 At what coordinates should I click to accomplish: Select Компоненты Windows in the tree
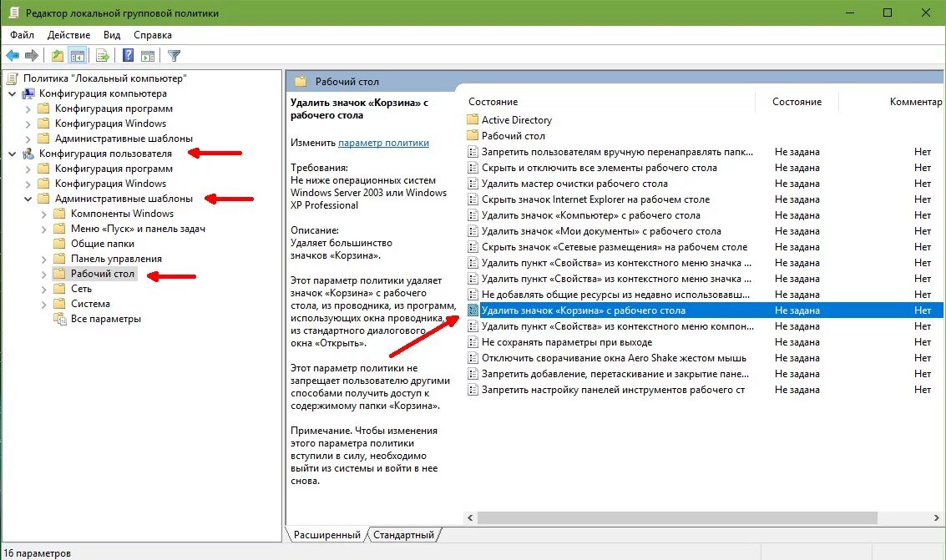coord(122,214)
